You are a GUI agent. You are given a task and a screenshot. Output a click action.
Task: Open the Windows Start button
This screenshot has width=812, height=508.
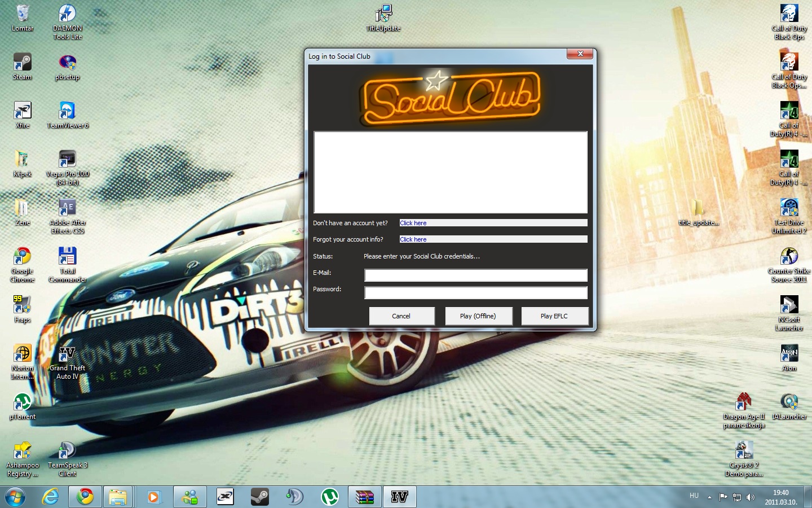click(x=15, y=497)
